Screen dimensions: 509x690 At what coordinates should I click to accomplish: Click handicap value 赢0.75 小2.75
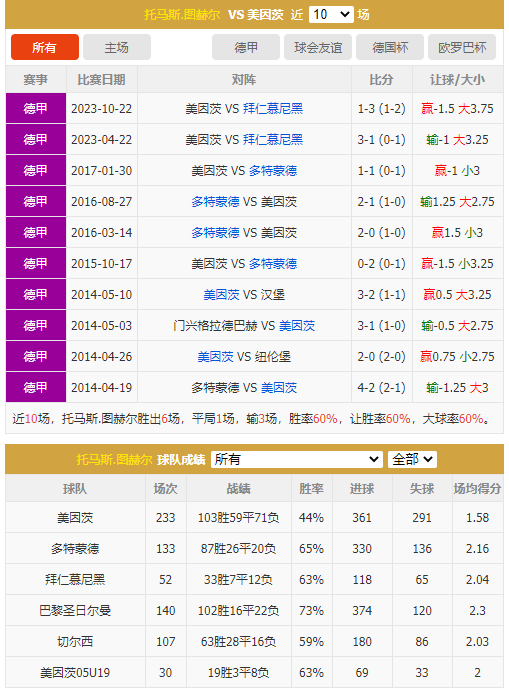[458, 357]
